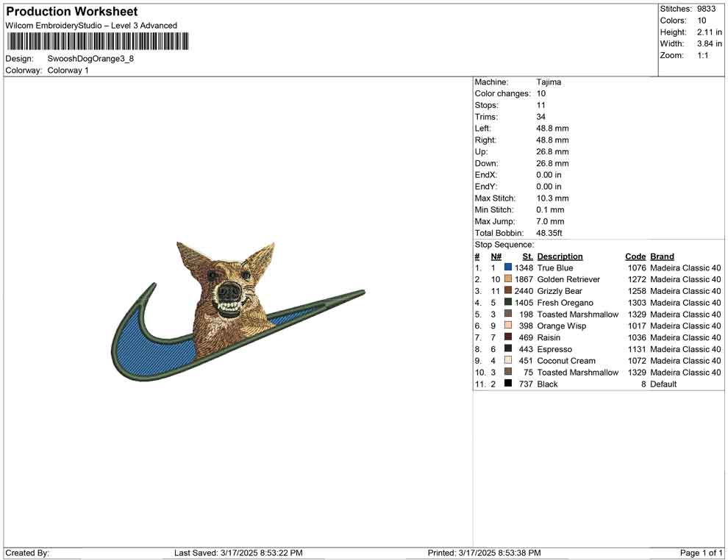
Task: Select the 'Page 1 of 1' footer text
Action: point(701,553)
